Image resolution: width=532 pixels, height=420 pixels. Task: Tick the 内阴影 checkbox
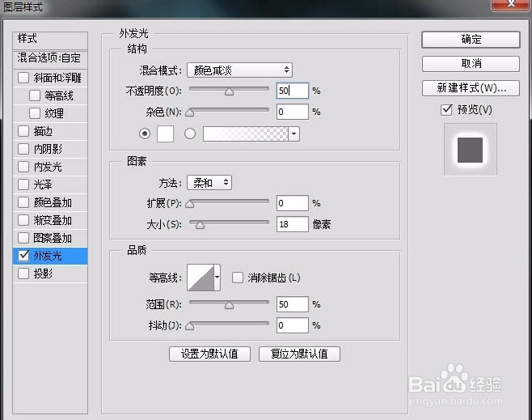(23, 149)
